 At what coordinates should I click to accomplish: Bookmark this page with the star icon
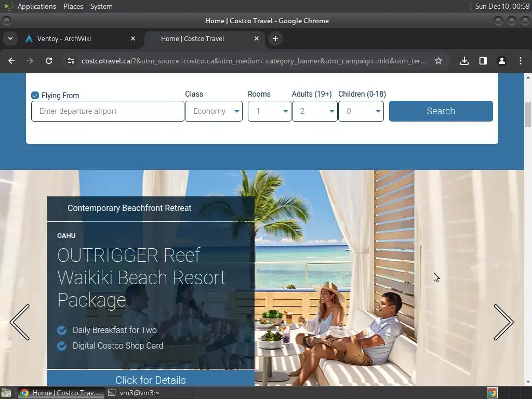coord(438,61)
